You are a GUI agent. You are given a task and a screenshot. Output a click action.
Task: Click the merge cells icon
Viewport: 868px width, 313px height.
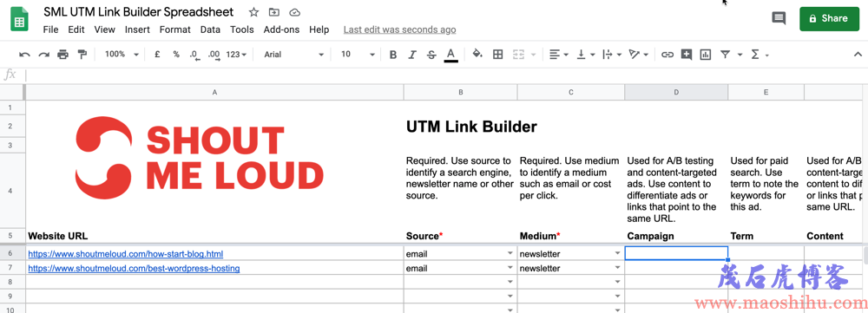click(x=518, y=55)
